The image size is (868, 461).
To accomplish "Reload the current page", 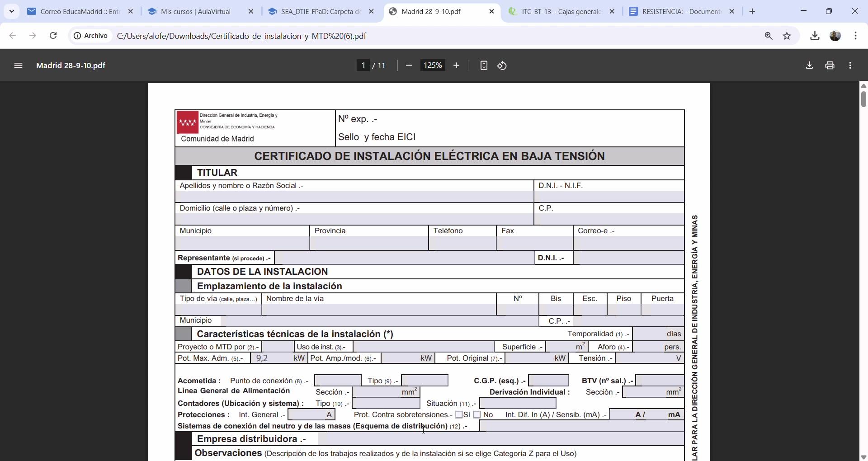I will click(x=53, y=36).
